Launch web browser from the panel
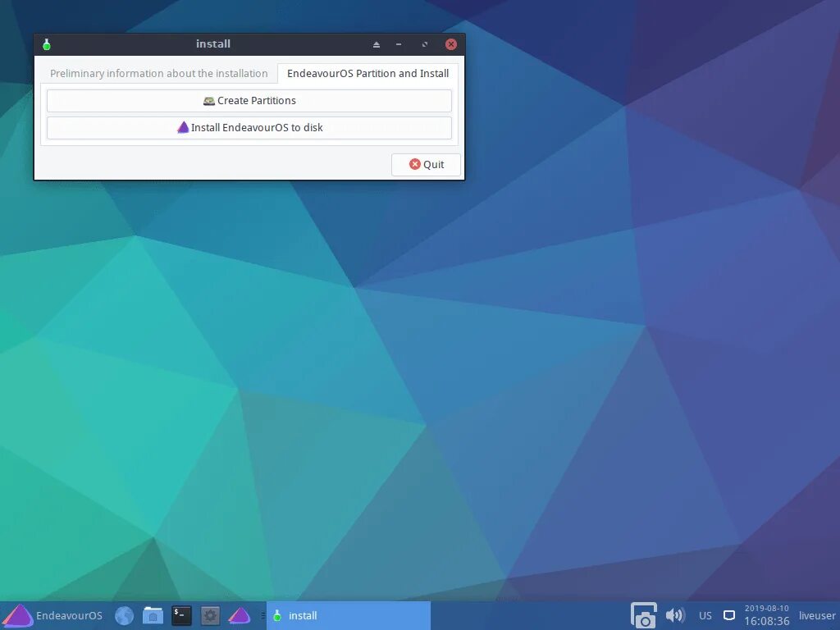Viewport: 840px width, 630px height. [125, 615]
